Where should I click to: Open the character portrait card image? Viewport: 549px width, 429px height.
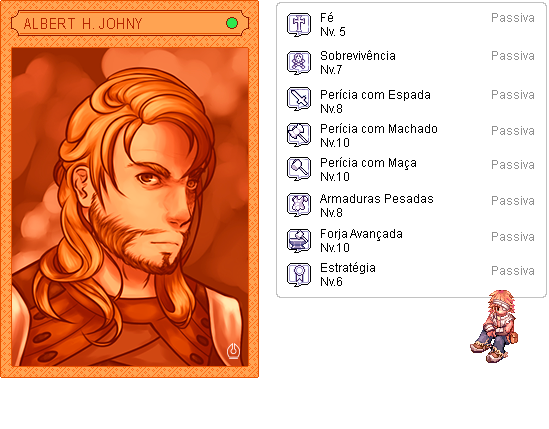130,207
